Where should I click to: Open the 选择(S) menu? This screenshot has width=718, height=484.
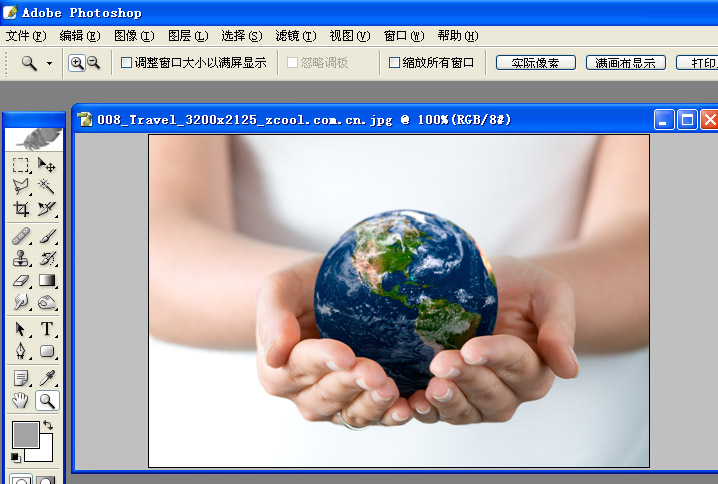[x=242, y=36]
